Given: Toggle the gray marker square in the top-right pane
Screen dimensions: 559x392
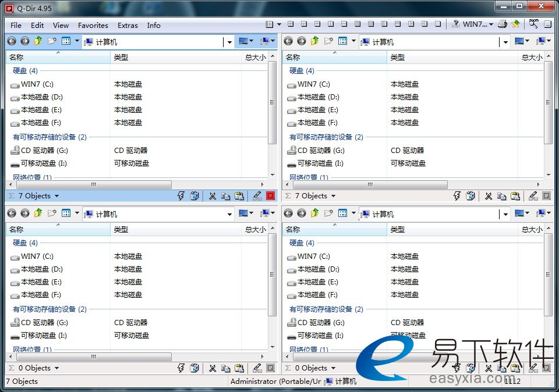Looking at the screenshot, I should click(547, 196).
